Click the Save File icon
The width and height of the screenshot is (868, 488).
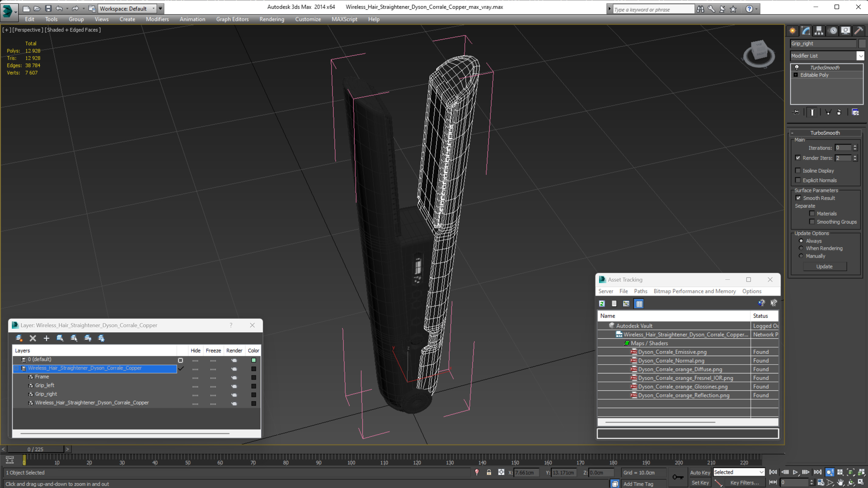tap(48, 9)
